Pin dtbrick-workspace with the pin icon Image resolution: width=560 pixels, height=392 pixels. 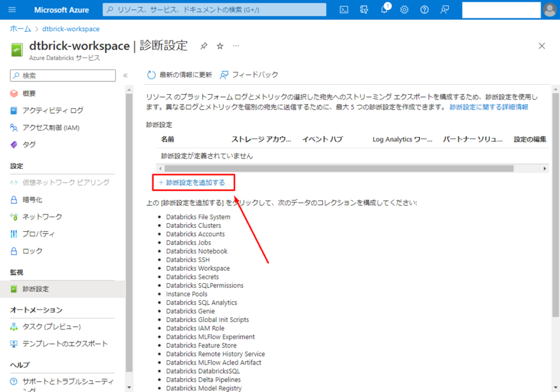point(203,46)
